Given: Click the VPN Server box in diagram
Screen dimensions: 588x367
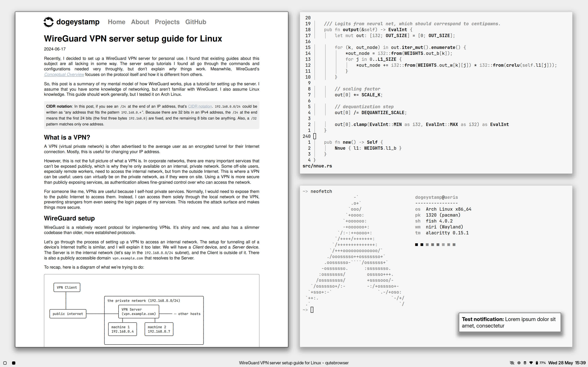Looking at the screenshot, I should coord(139,312).
